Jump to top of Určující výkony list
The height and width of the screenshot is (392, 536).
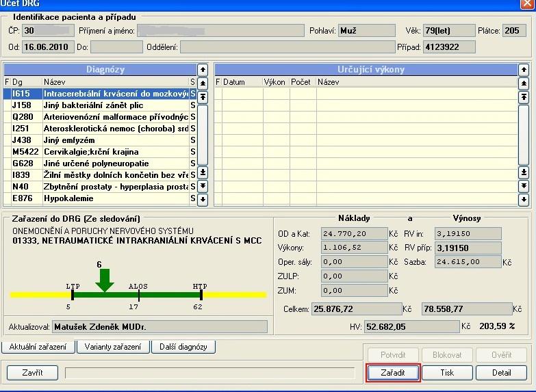tap(524, 97)
